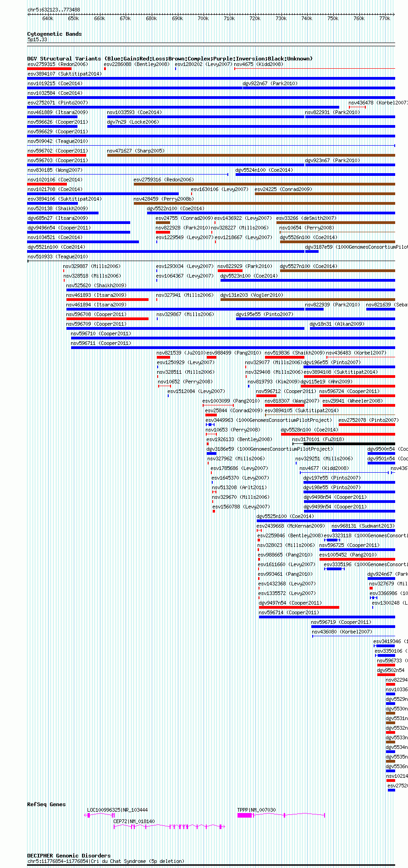Screen dimensions: 408x868
Task: Select variant nsv510933 (Teague2010)
Action: (57, 257)
